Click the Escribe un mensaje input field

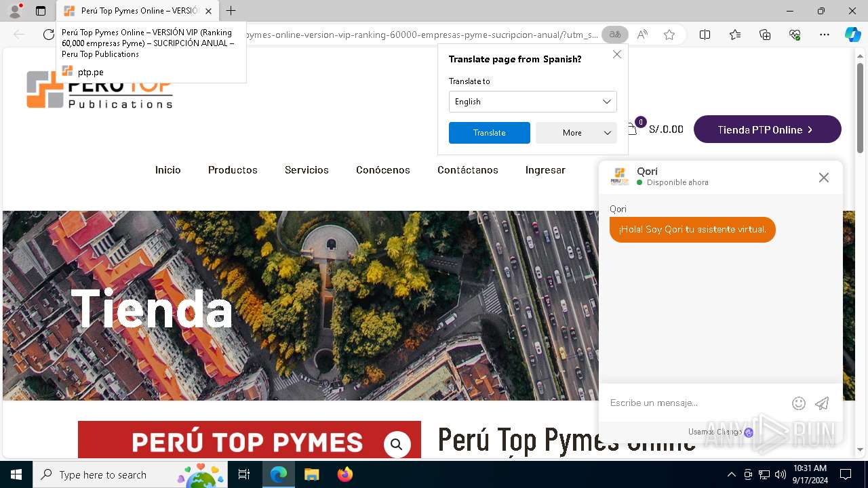(x=696, y=403)
